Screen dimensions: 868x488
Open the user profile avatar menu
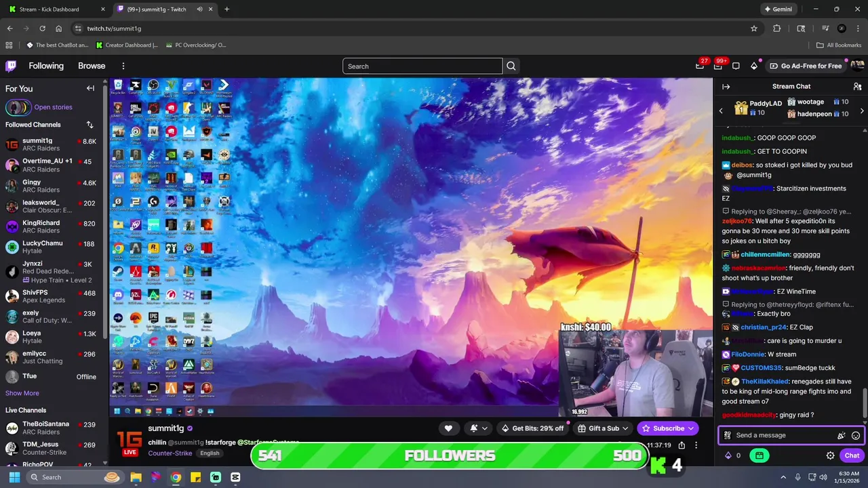tap(857, 66)
